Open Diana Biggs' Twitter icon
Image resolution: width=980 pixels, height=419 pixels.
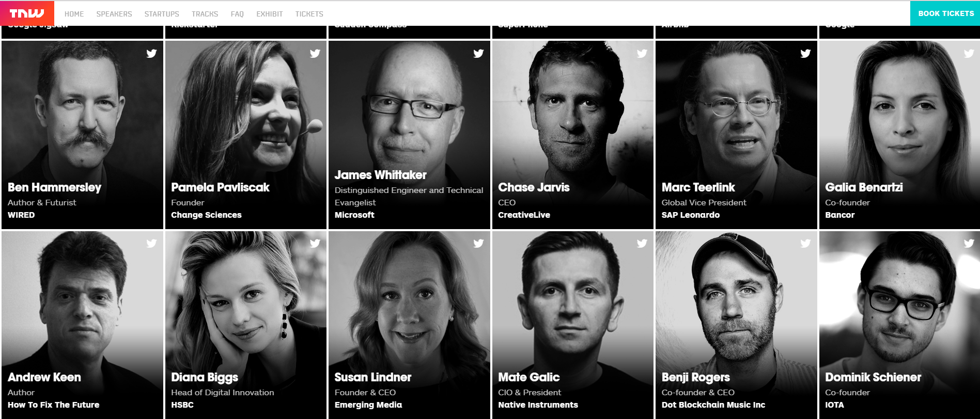[315, 243]
